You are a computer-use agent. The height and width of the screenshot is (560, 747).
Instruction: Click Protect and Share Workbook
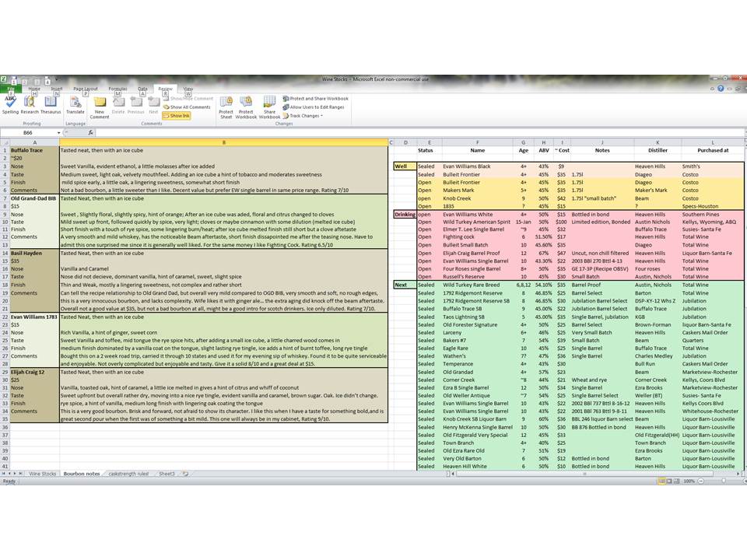pos(315,99)
